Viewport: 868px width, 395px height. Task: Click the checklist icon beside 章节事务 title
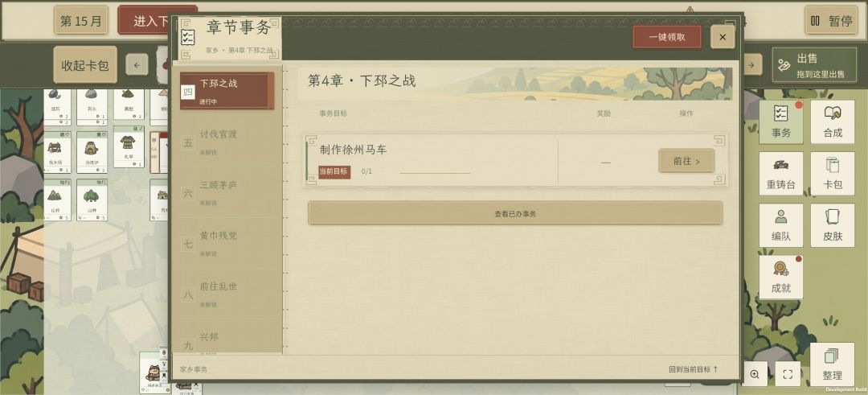(188, 37)
